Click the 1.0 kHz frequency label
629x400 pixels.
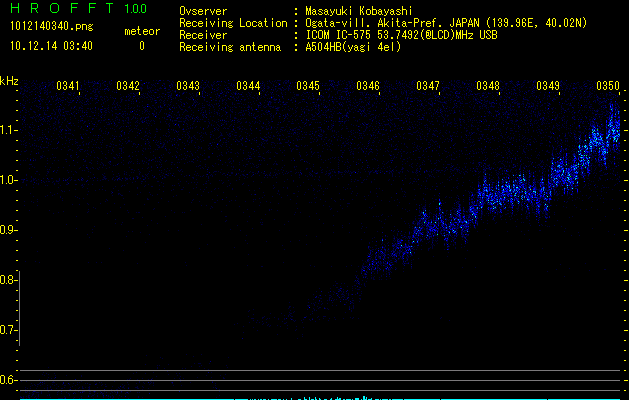pos(8,180)
